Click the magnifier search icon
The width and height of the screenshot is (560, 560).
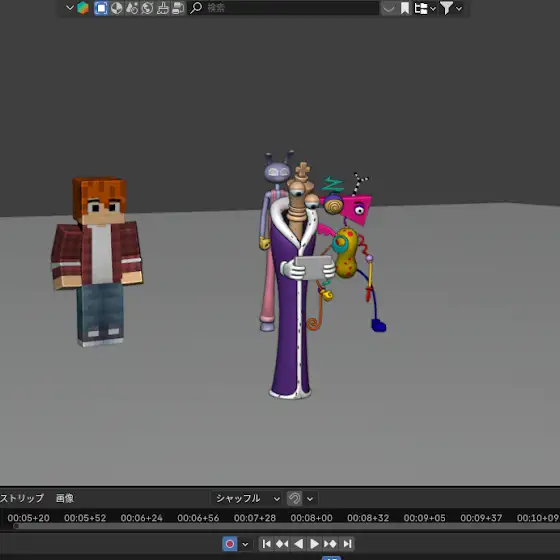click(196, 8)
